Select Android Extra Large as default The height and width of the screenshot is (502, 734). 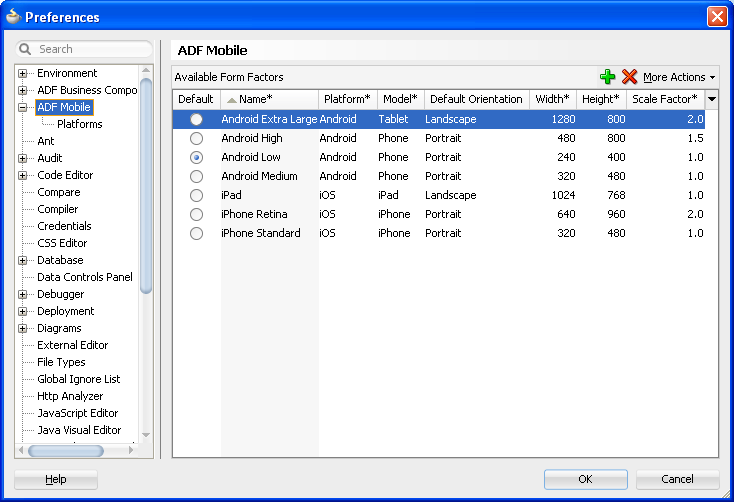click(196, 119)
